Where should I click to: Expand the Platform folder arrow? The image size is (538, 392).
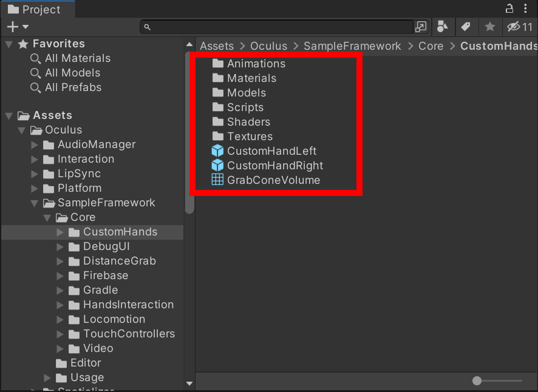pyautogui.click(x=35, y=189)
